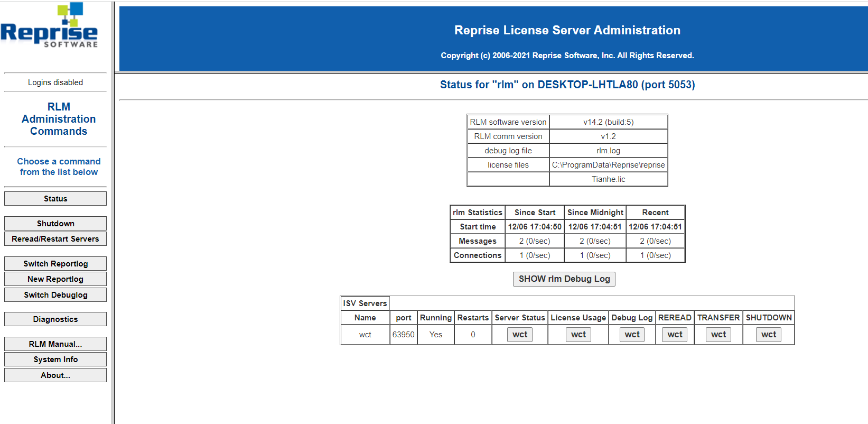Click the 'Tianhe.lic' license file entry

coord(609,179)
